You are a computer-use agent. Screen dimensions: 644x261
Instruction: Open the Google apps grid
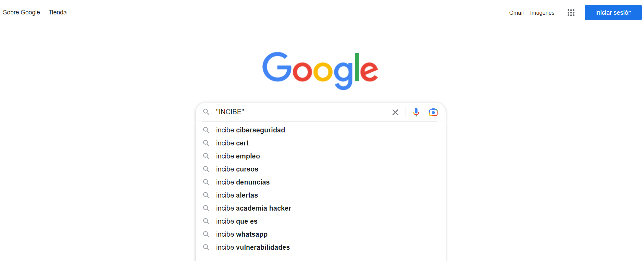pos(571,13)
